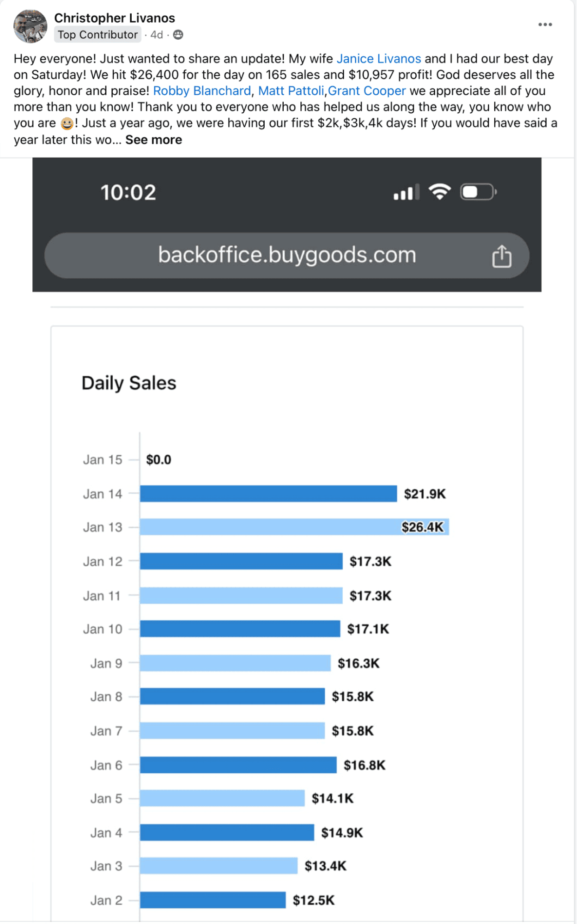Open the post options three-dot menu
This screenshot has width=577, height=924.
(x=545, y=24)
